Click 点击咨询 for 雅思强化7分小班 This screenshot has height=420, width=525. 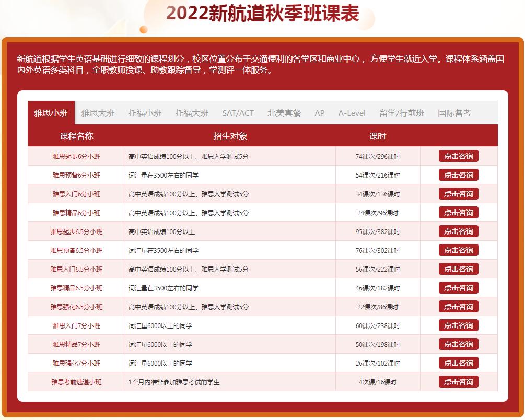point(458,363)
